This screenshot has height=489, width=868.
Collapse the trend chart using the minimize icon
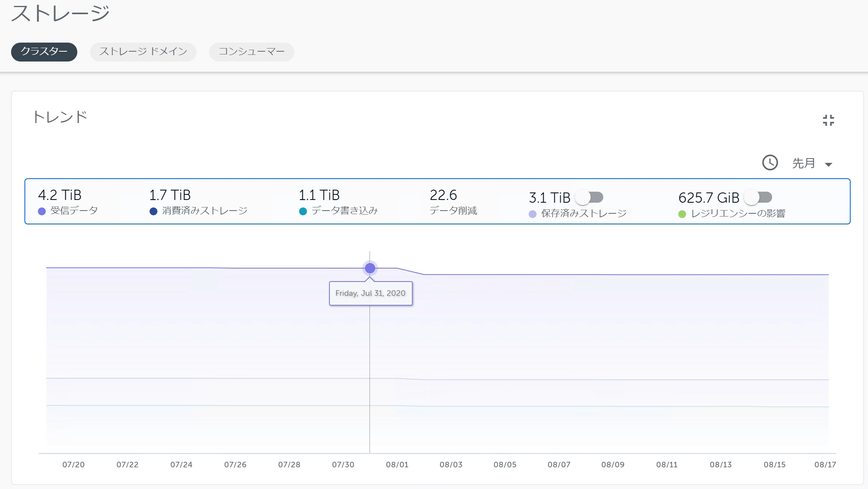click(829, 120)
